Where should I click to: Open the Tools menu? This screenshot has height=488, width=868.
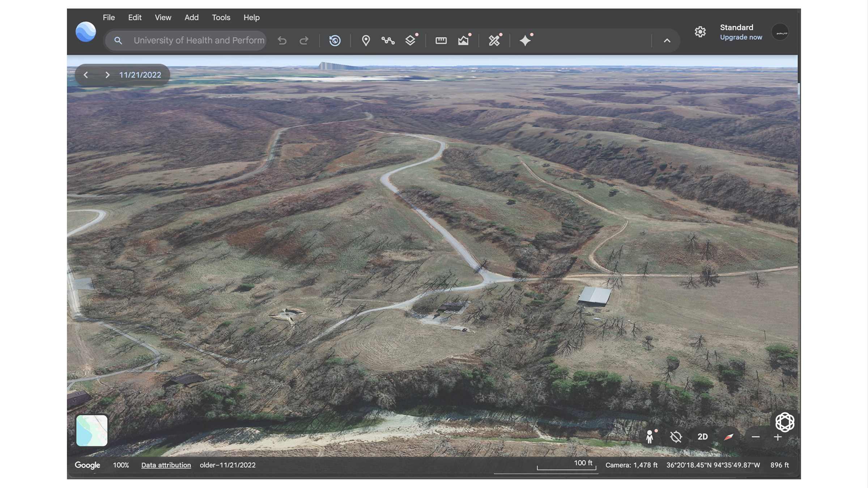[x=221, y=17]
